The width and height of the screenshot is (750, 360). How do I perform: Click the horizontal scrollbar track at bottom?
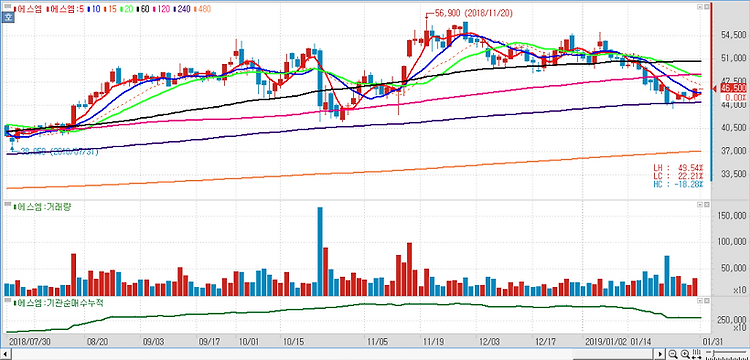point(332,355)
